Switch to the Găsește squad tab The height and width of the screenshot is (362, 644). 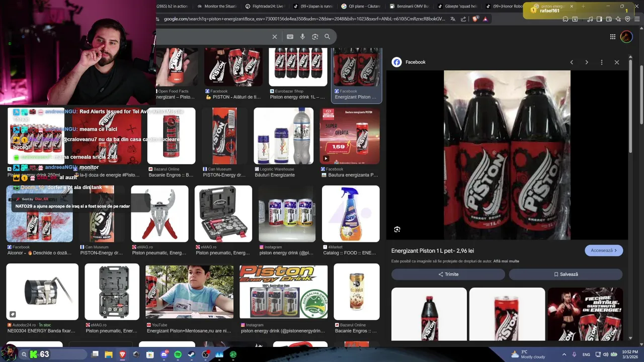coord(457,7)
